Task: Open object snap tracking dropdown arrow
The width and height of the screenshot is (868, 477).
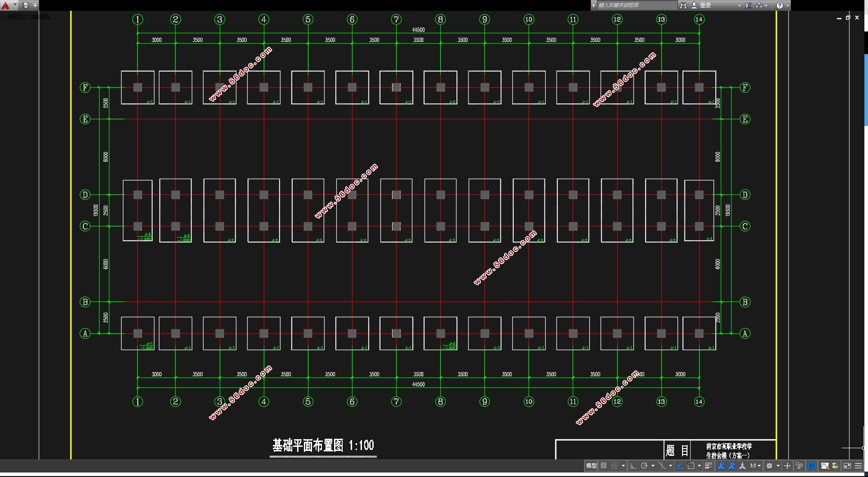Action: pyautogui.click(x=670, y=466)
